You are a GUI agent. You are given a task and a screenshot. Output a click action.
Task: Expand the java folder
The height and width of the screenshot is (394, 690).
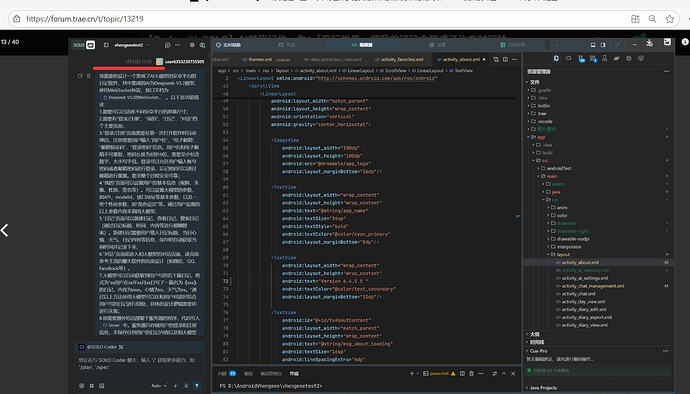(x=551, y=192)
